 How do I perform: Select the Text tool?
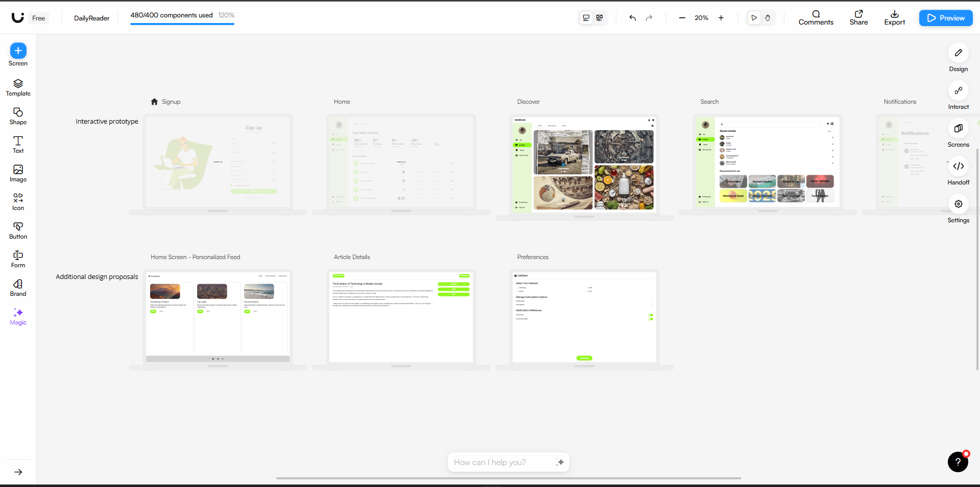(18, 145)
